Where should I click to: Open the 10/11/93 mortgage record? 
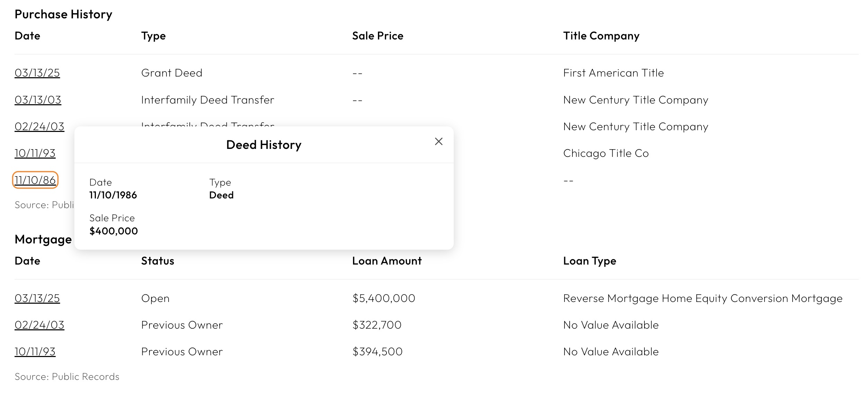coord(35,351)
